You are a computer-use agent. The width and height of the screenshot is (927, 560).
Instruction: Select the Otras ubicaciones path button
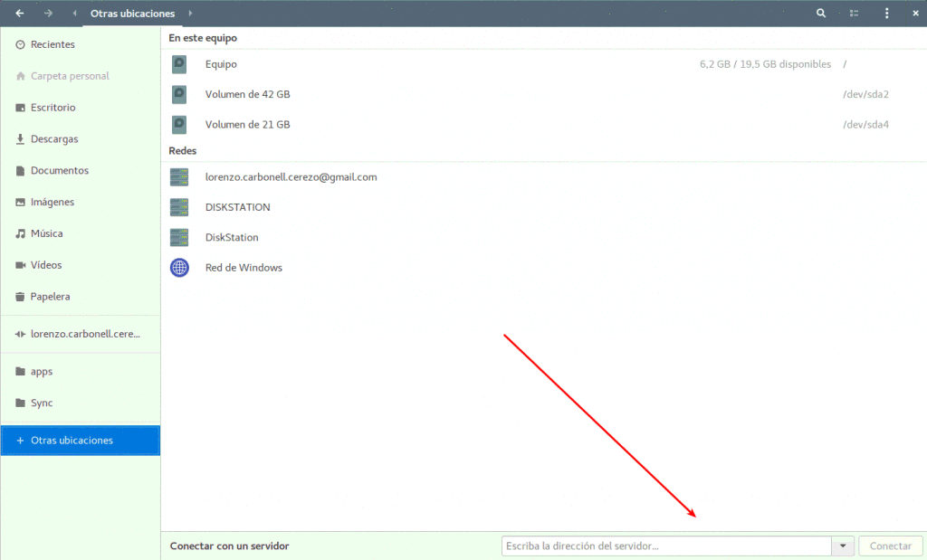131,13
